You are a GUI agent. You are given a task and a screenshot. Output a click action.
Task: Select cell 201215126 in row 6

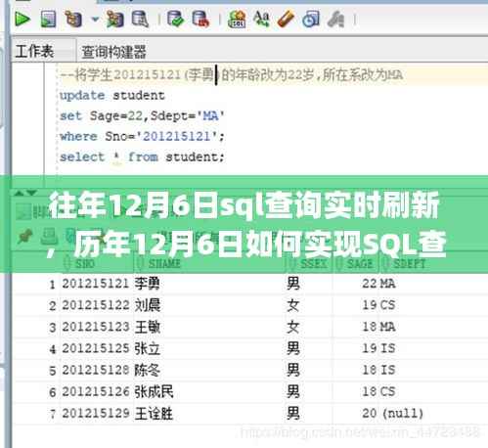click(96, 391)
